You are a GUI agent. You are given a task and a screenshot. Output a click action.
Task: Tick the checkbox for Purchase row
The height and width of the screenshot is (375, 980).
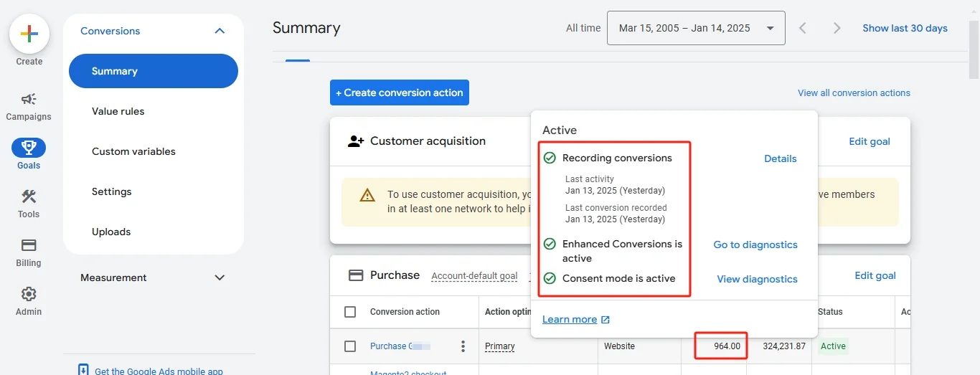coord(350,346)
